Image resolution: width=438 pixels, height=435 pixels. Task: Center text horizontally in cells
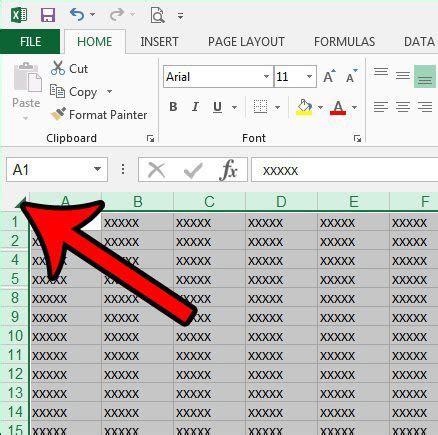tap(403, 107)
